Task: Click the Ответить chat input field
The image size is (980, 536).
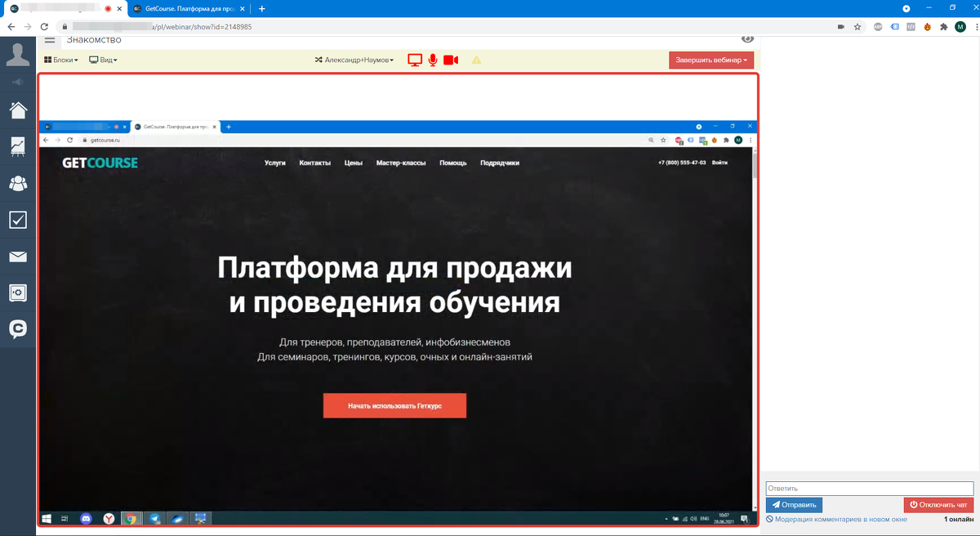Action: 869,489
